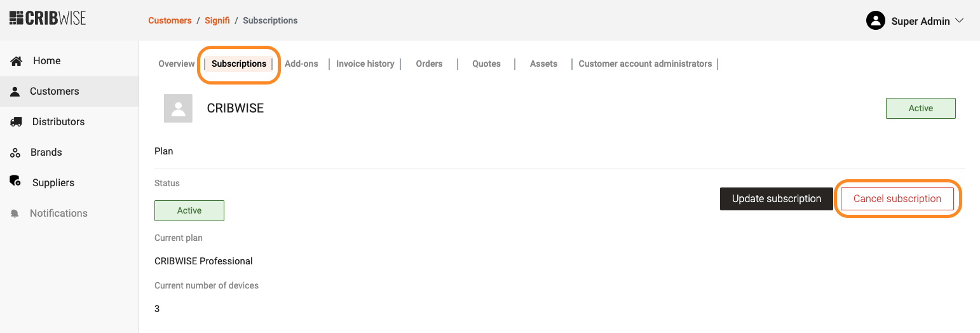Click the CRIBWISE customer avatar thumbnail
This screenshot has height=333, width=980.
point(178,108)
